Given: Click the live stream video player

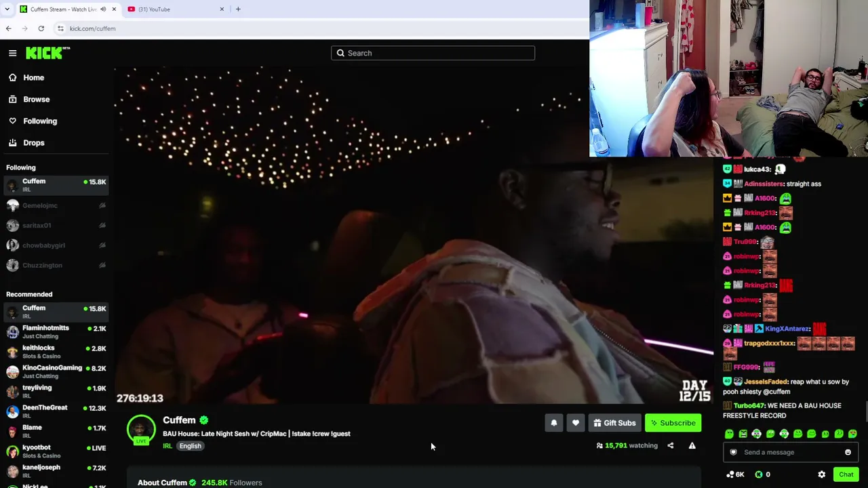Looking at the screenshot, I should tap(414, 235).
